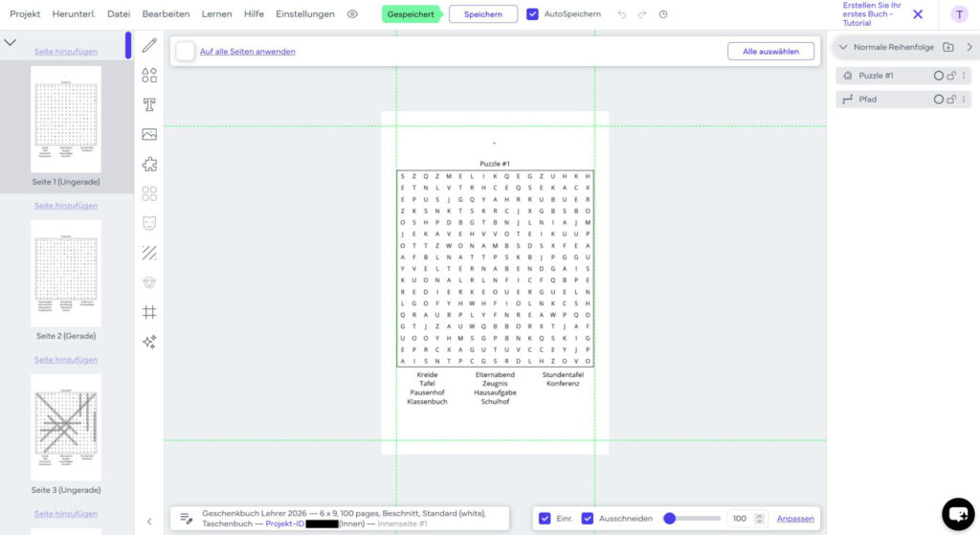Toggle lock on Puzzle #1 layer
This screenshot has height=535, width=980.
(951, 76)
